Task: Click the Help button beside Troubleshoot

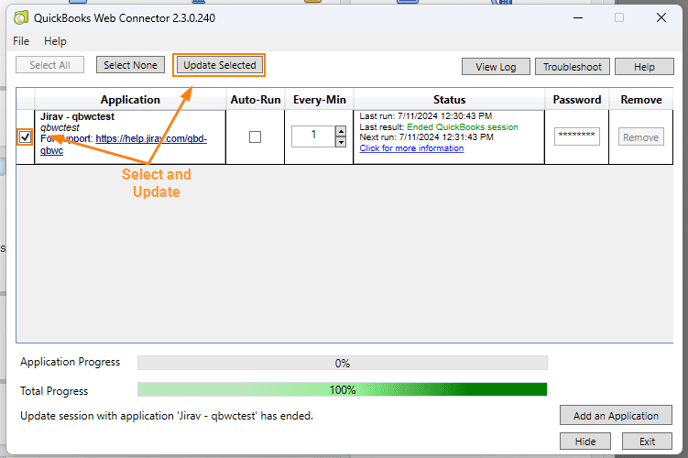Action: tap(644, 67)
